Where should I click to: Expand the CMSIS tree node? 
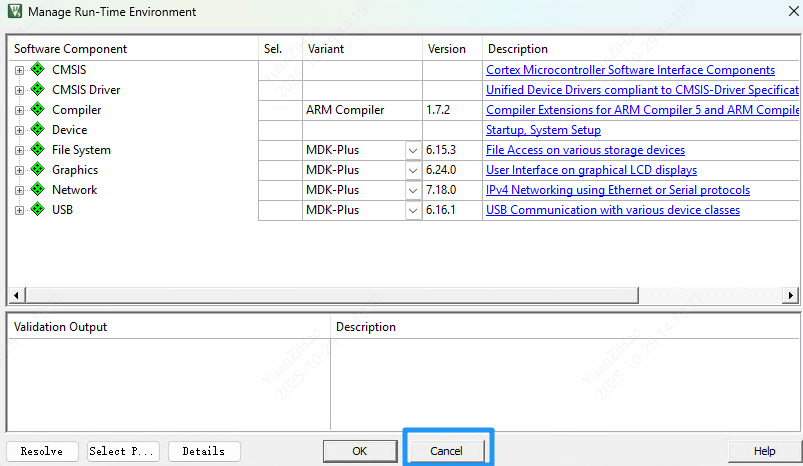point(19,70)
